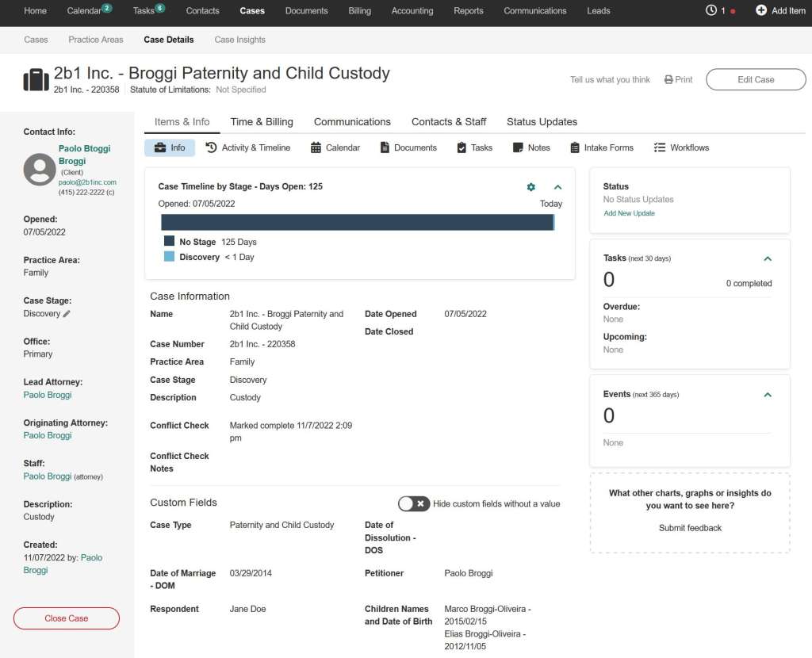
Task: Open the Activity & Timeline sub-tab
Action: pyautogui.click(x=248, y=147)
